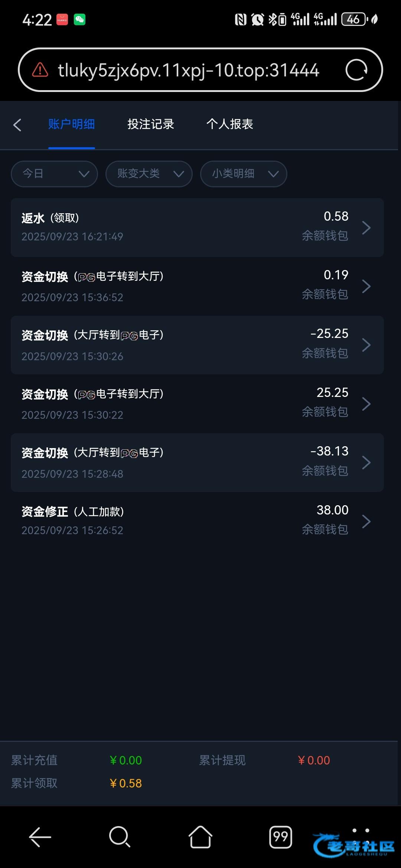The image size is (401, 868).
Task: Tap the reload page icon in address bar
Action: [x=356, y=70]
